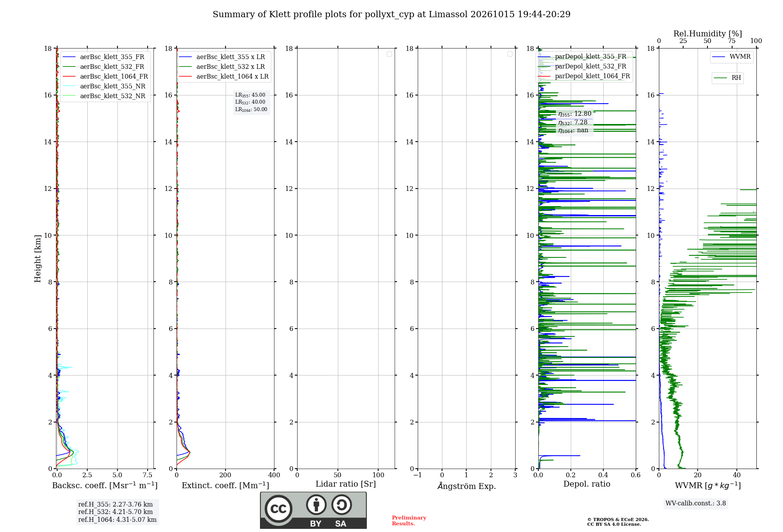The image size is (783, 532).
Task: Click legend entry 'aerBsc_klett_1064 x LR'
Action: pyautogui.click(x=224, y=76)
